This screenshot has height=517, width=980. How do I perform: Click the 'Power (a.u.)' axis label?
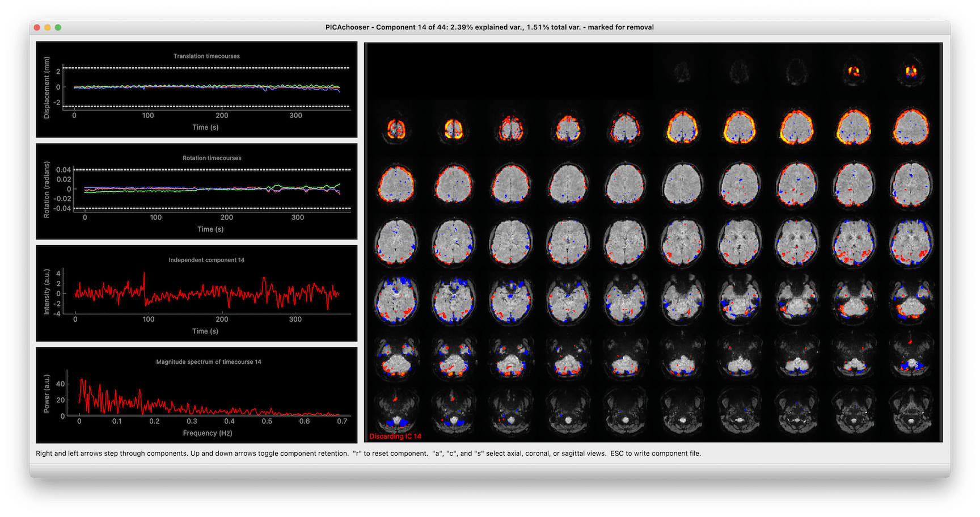click(47, 393)
